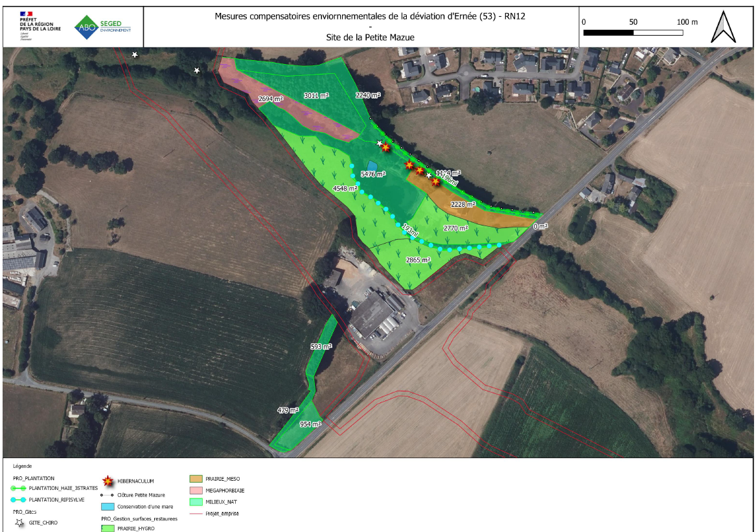The width and height of the screenshot is (756, 532).
Task: Click the HIBERNACULUM star icon in legend
Action: (108, 481)
